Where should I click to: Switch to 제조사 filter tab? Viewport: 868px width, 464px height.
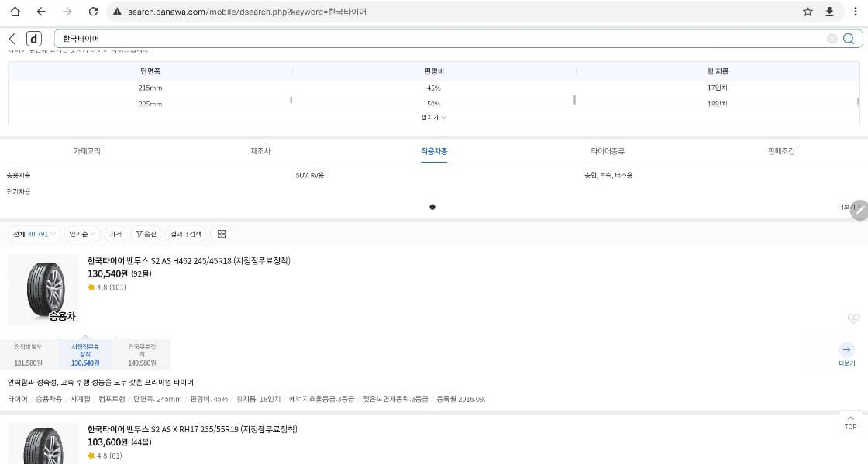point(260,151)
